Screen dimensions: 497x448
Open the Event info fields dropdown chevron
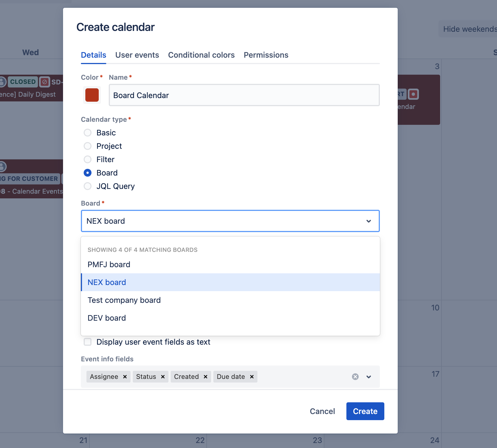click(369, 377)
